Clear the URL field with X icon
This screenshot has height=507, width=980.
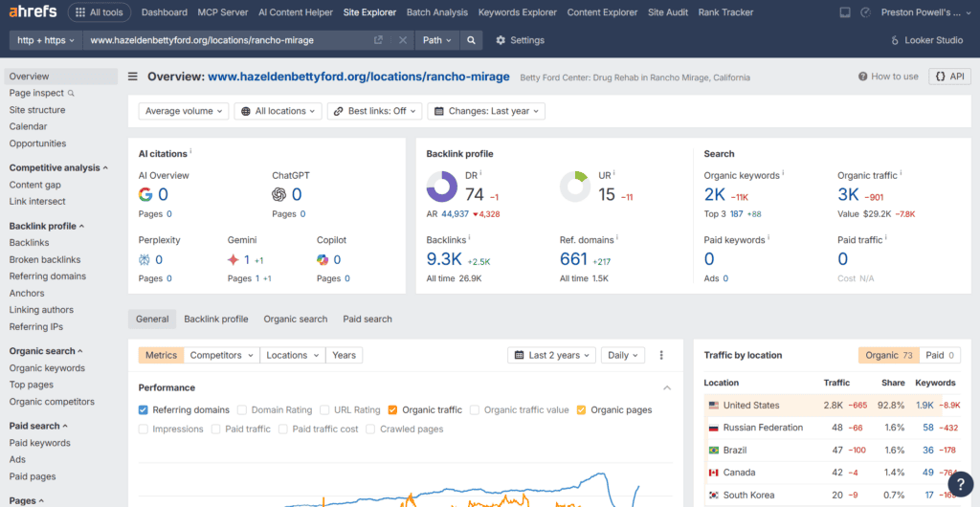point(403,40)
